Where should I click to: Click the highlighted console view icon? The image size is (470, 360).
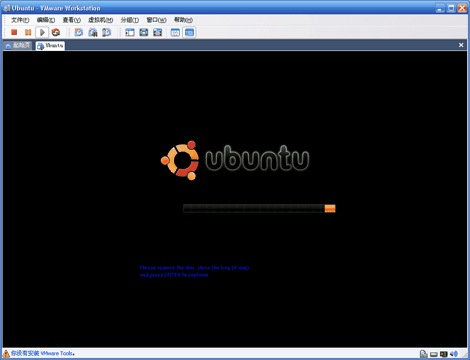tap(189, 32)
